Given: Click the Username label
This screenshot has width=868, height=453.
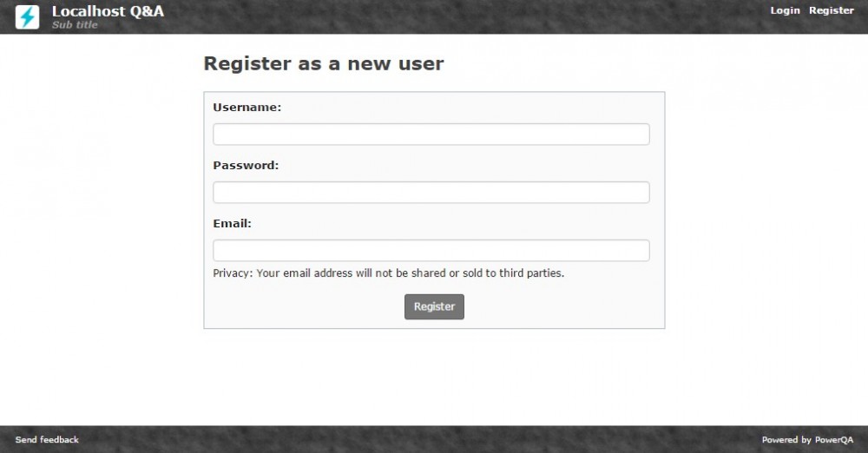Looking at the screenshot, I should click(247, 108).
